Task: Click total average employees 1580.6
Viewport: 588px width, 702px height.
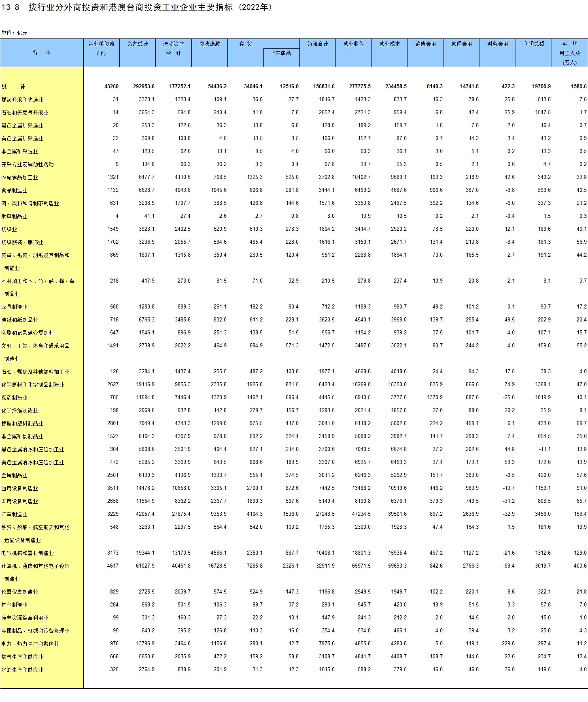Action: pyautogui.click(x=580, y=87)
